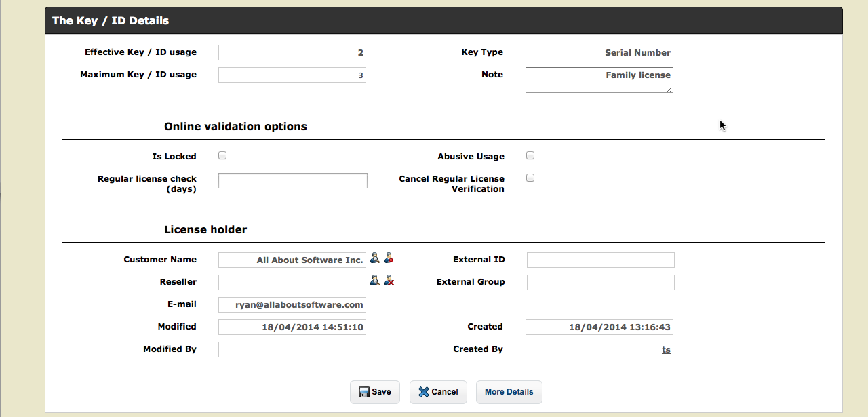The image size is (868, 417).
Task: Focus the Regular license check (days) field
Action: pos(292,180)
